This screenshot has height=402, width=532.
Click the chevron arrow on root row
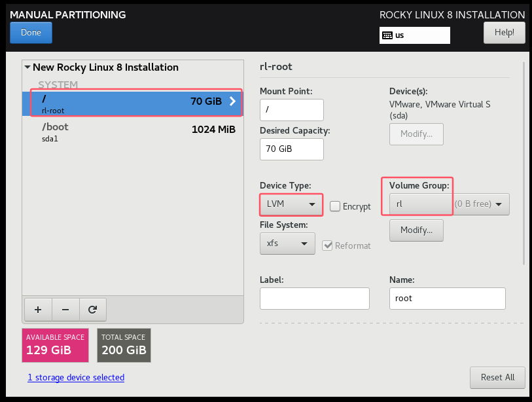point(232,101)
